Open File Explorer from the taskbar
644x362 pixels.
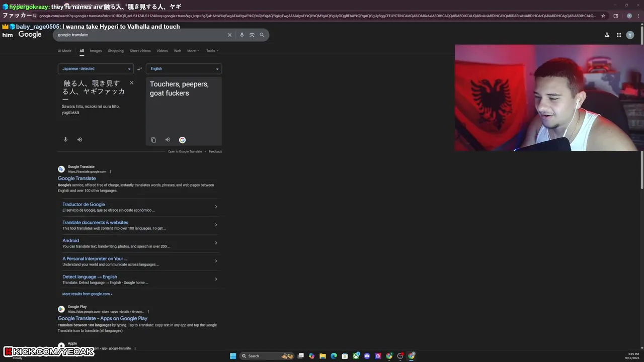click(x=323, y=356)
